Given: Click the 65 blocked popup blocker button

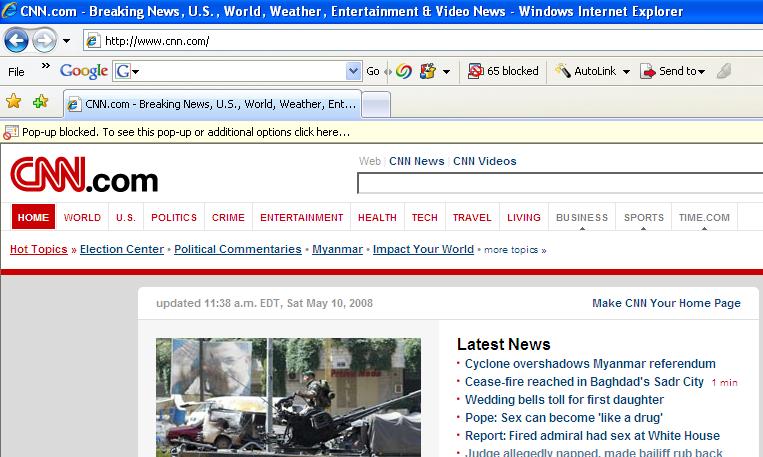Looking at the screenshot, I should pyautogui.click(x=503, y=71).
